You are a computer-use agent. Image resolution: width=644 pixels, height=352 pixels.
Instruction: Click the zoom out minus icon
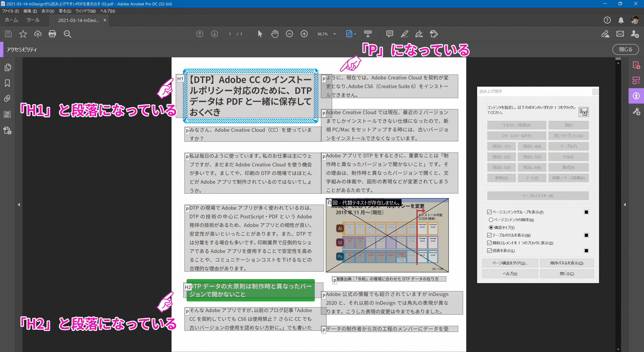289,34
